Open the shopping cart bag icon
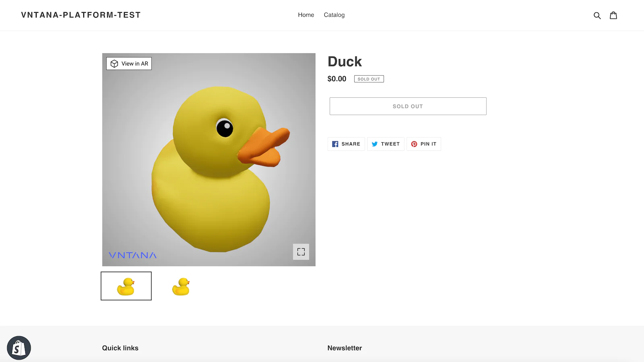The height and width of the screenshot is (362, 644). click(613, 15)
